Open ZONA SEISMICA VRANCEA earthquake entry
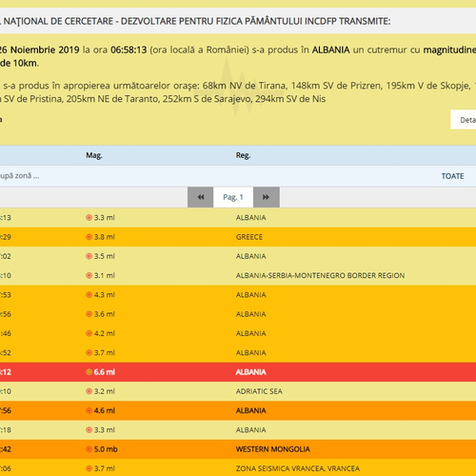 238,467
